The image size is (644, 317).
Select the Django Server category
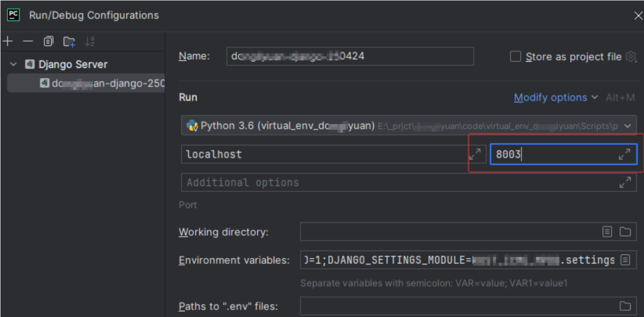[x=73, y=64]
